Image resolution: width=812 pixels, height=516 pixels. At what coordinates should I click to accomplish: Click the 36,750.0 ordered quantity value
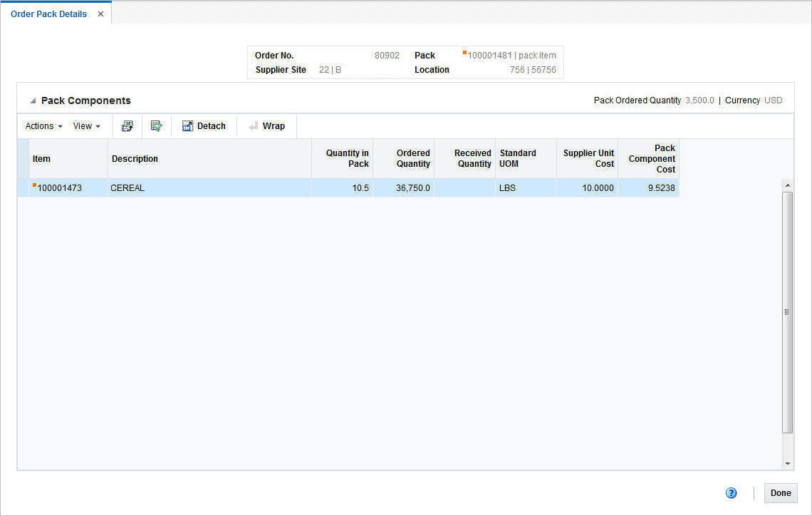pyautogui.click(x=412, y=188)
